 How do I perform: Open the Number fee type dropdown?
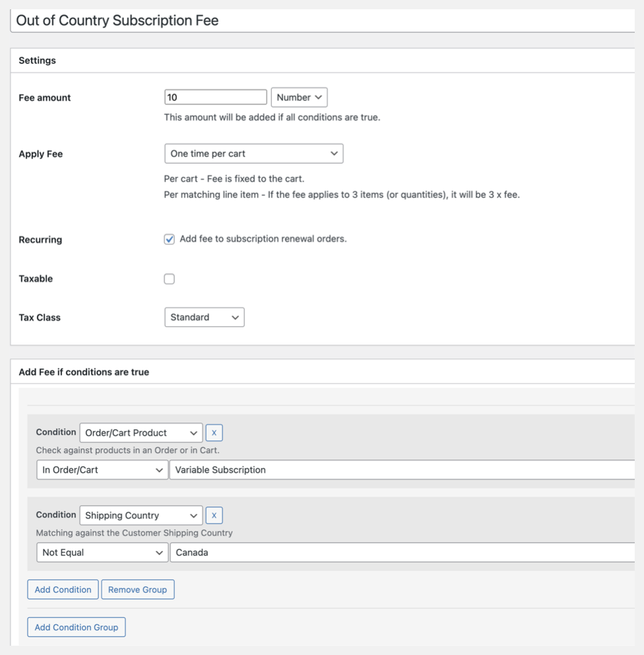tap(299, 98)
